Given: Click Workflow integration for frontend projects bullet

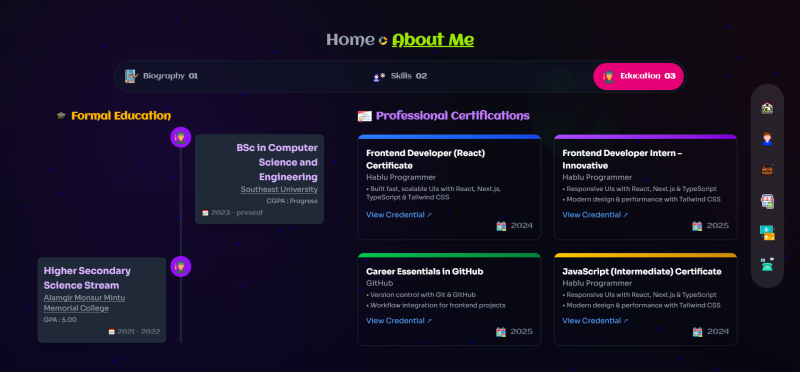Looking at the screenshot, I should [x=436, y=306].
